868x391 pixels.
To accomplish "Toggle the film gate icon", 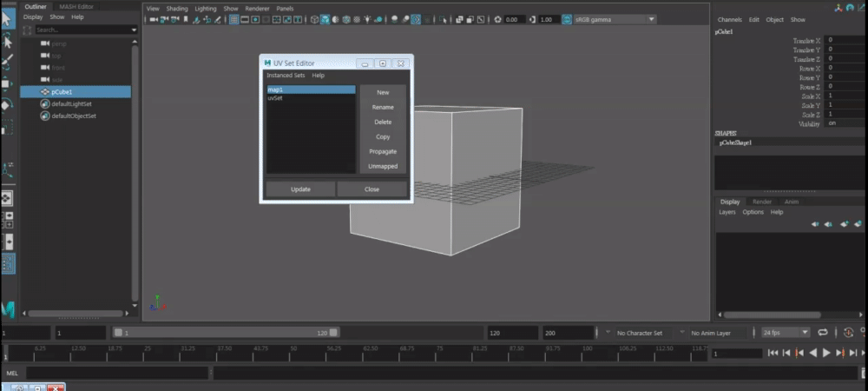I will pos(244,19).
